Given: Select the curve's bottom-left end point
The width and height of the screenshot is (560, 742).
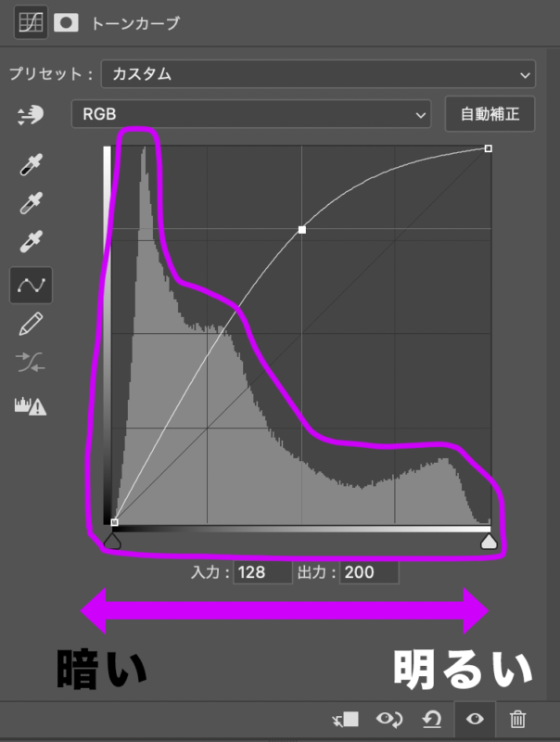Looking at the screenshot, I should pyautogui.click(x=114, y=522).
